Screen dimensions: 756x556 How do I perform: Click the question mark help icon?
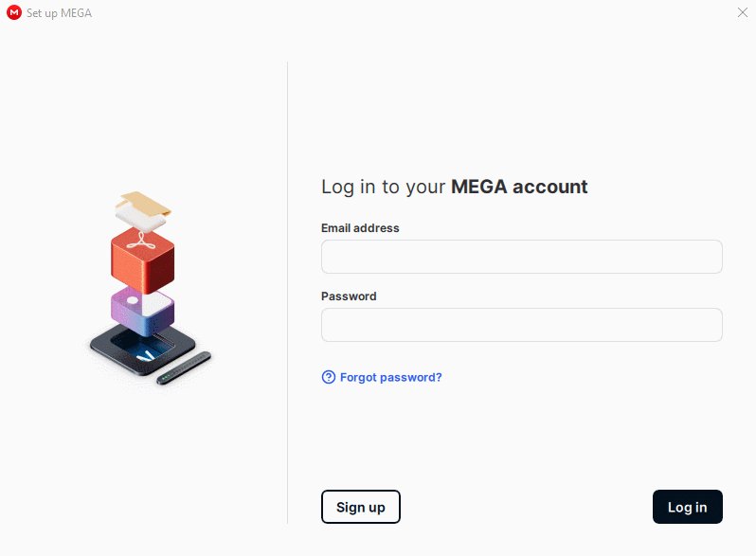329,377
